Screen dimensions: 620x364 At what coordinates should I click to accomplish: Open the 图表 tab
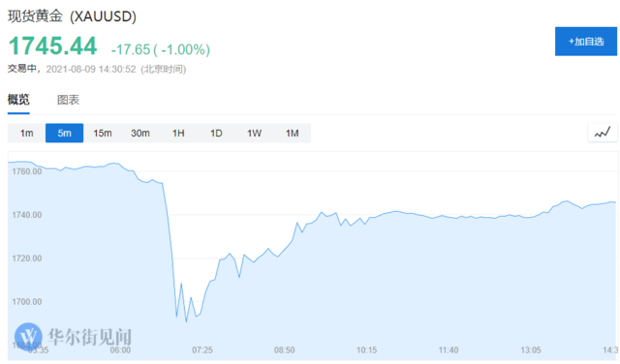point(69,100)
